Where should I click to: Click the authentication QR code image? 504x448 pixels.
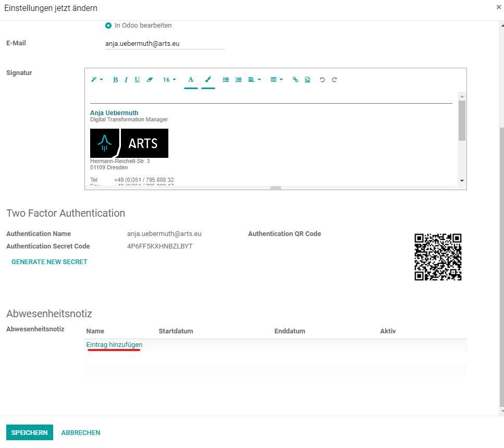tap(438, 257)
